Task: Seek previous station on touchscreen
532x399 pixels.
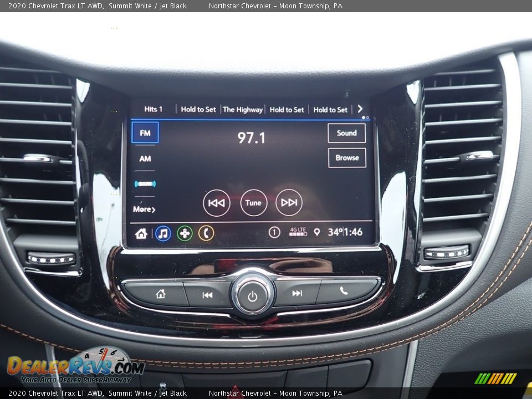Action: [217, 203]
